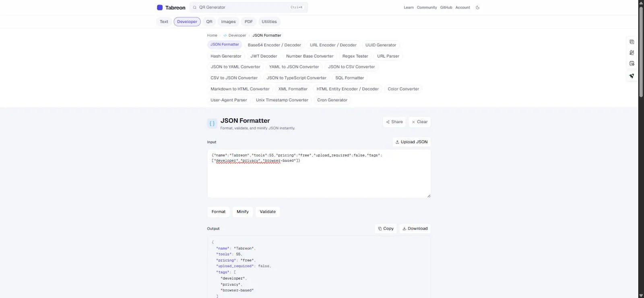Open Base64 Encoder / Decoder tool
644x298 pixels.
[274, 45]
